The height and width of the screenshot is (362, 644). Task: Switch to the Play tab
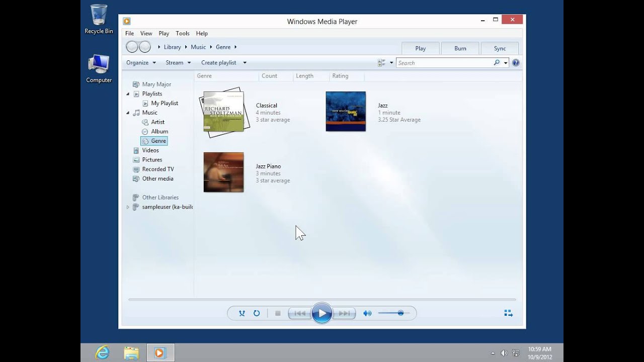pos(421,48)
